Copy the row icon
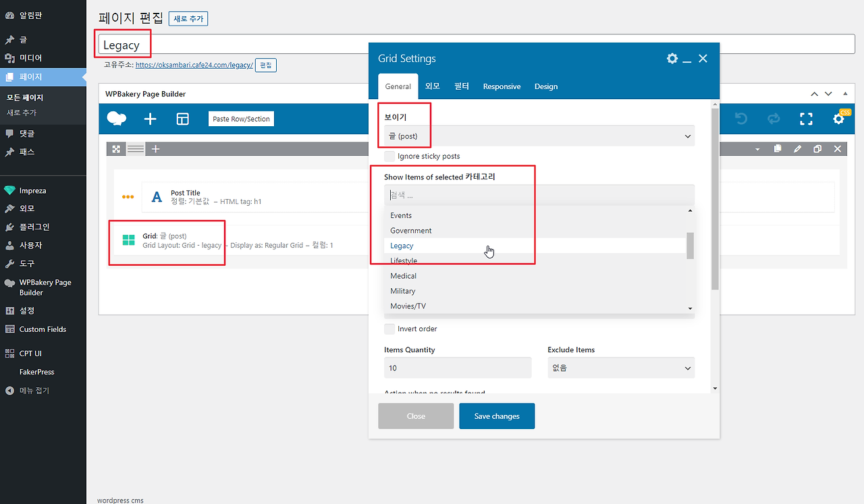 tap(778, 148)
